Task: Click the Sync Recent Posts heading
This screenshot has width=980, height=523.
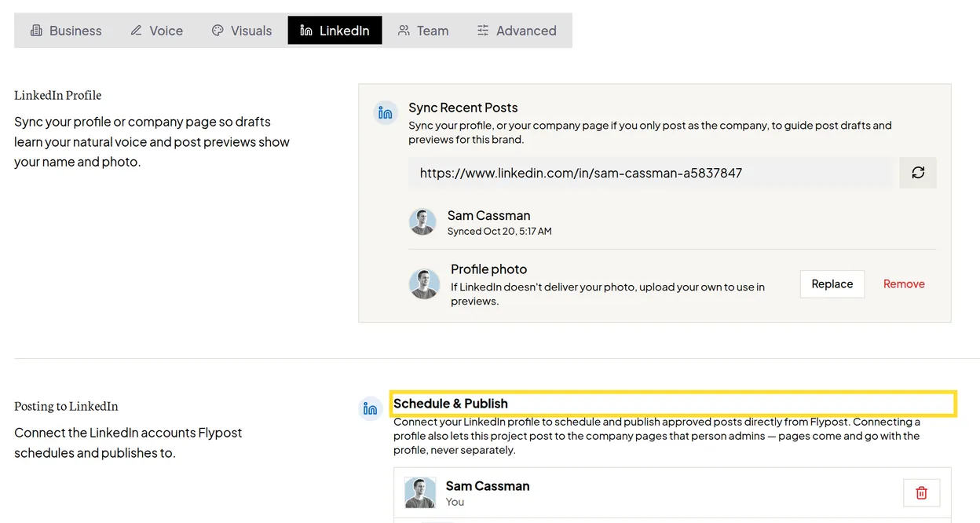Action: tap(463, 108)
